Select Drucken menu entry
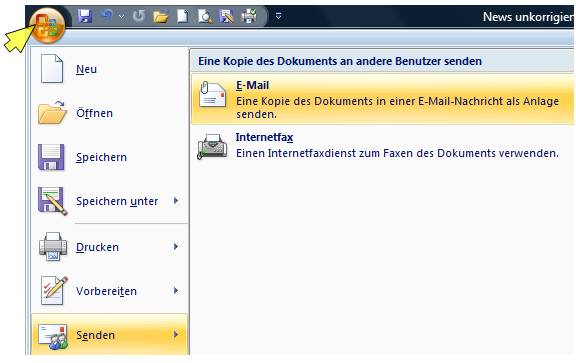Viewport: 576px width, 363px height. coord(97,247)
